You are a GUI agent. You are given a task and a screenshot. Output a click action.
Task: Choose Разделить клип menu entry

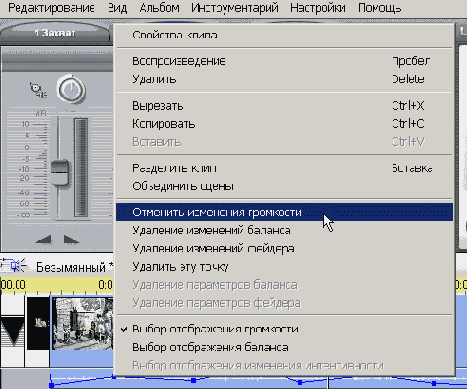[284, 168]
